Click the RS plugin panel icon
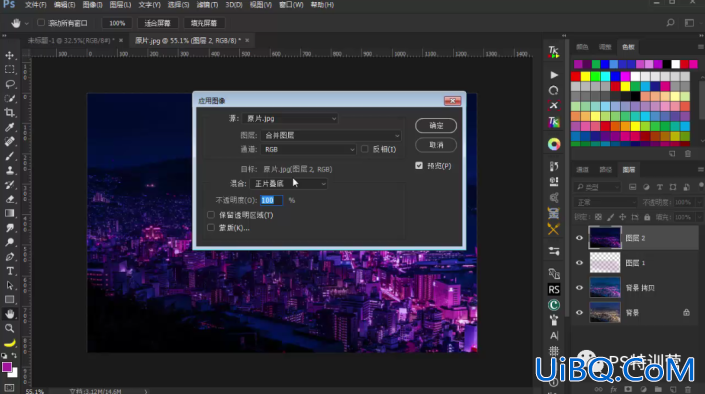 554,290
